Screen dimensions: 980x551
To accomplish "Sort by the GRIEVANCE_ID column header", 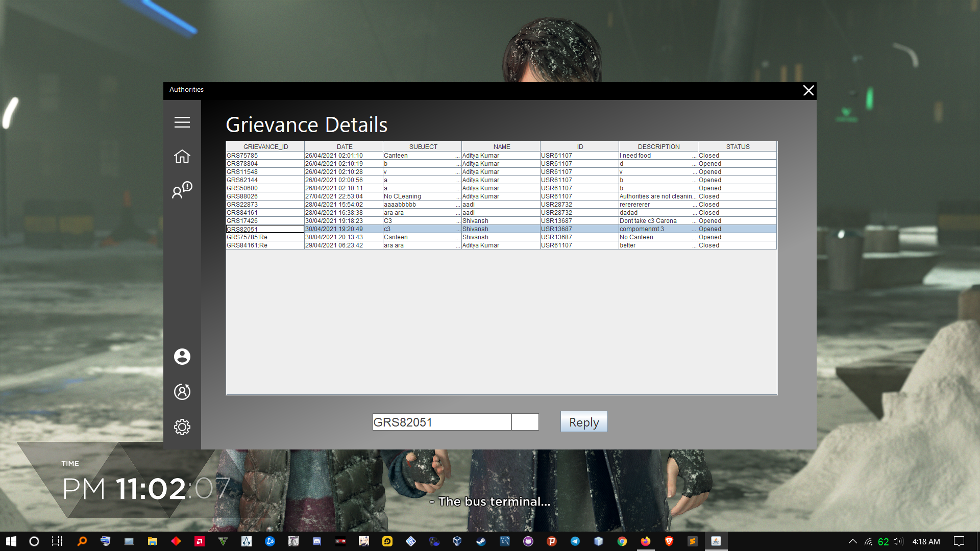I will click(265, 146).
